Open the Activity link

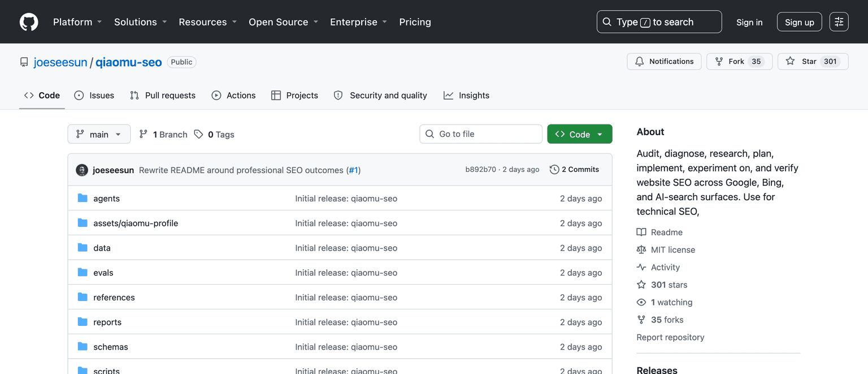tap(658, 267)
